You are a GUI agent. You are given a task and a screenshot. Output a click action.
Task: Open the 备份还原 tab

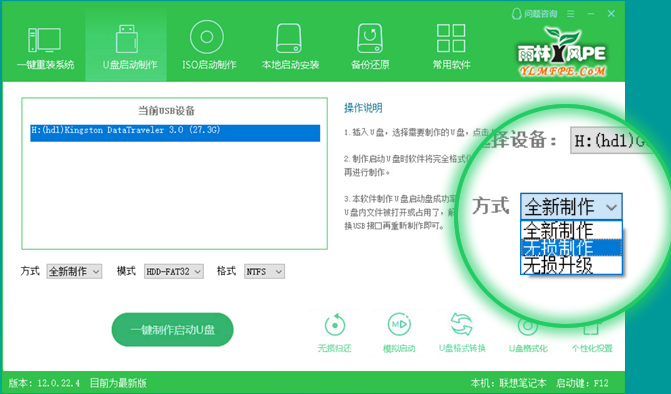point(370,46)
